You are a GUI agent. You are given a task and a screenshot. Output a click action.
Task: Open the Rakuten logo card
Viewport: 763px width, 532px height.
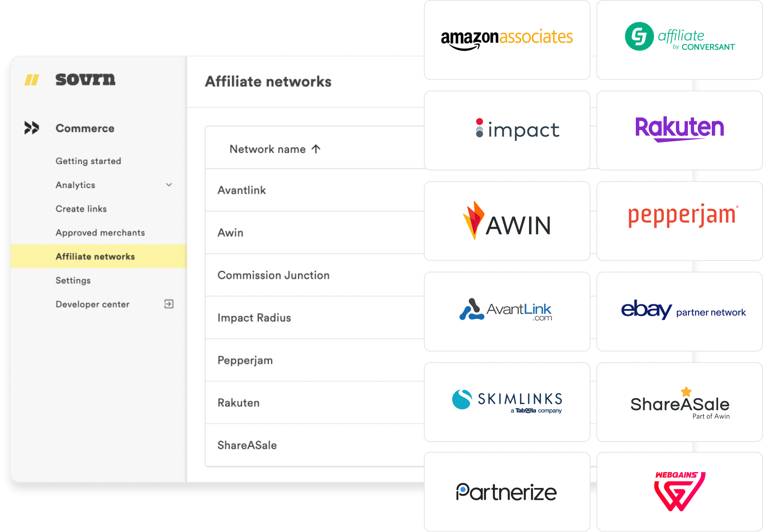coord(679,129)
